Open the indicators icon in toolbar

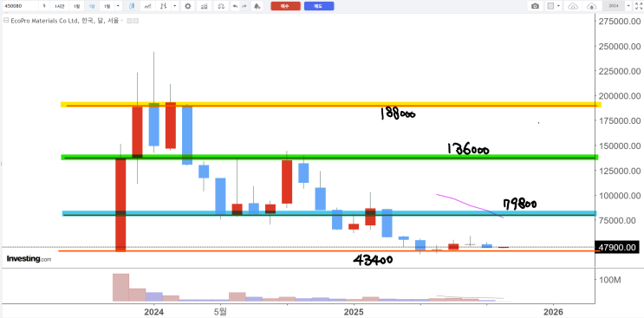pos(204,6)
